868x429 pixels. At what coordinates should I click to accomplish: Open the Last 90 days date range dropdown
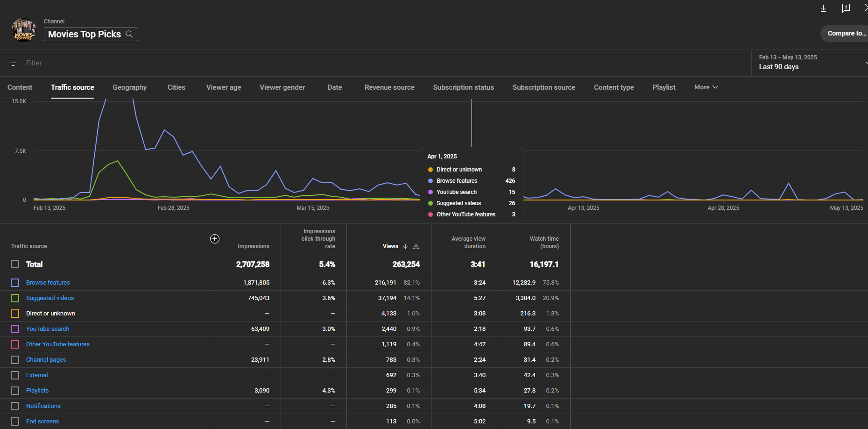tap(810, 63)
